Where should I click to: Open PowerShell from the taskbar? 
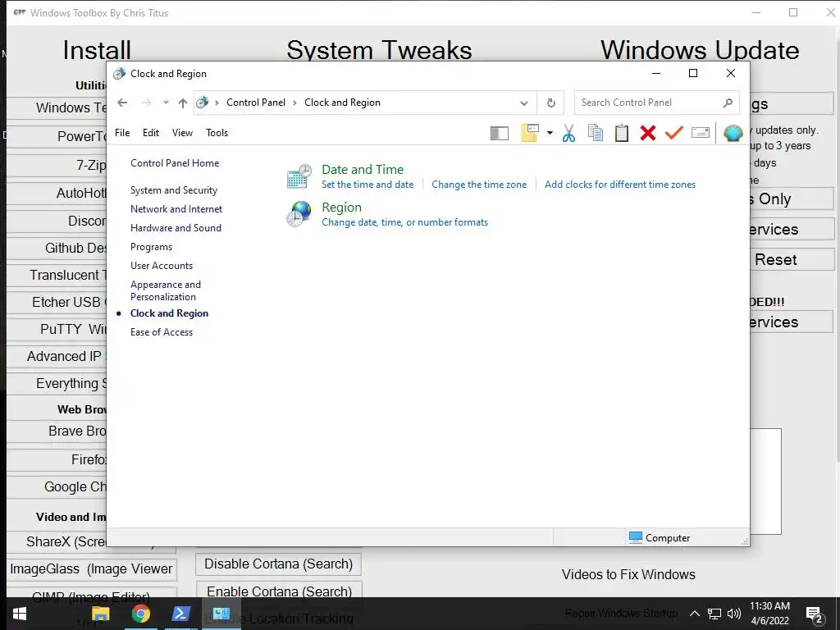click(180, 614)
